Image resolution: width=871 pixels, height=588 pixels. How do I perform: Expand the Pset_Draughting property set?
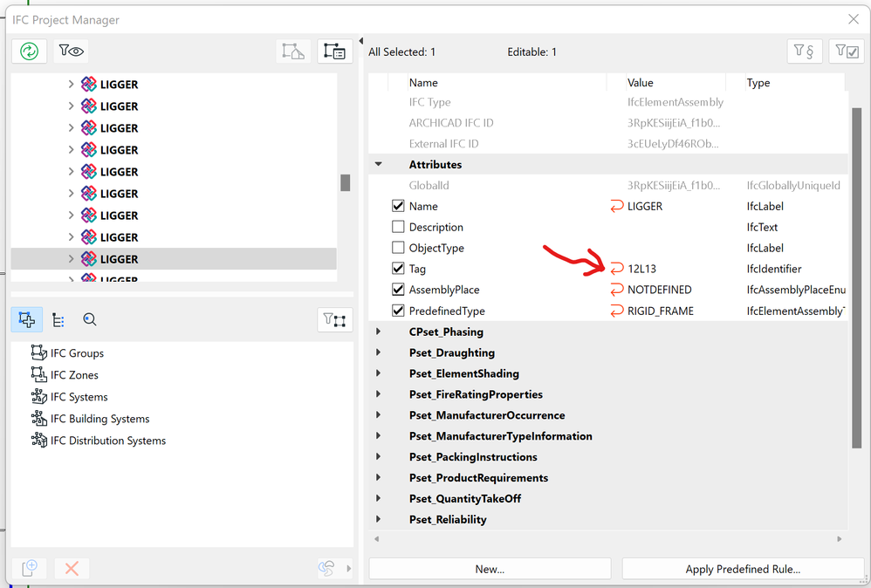378,352
